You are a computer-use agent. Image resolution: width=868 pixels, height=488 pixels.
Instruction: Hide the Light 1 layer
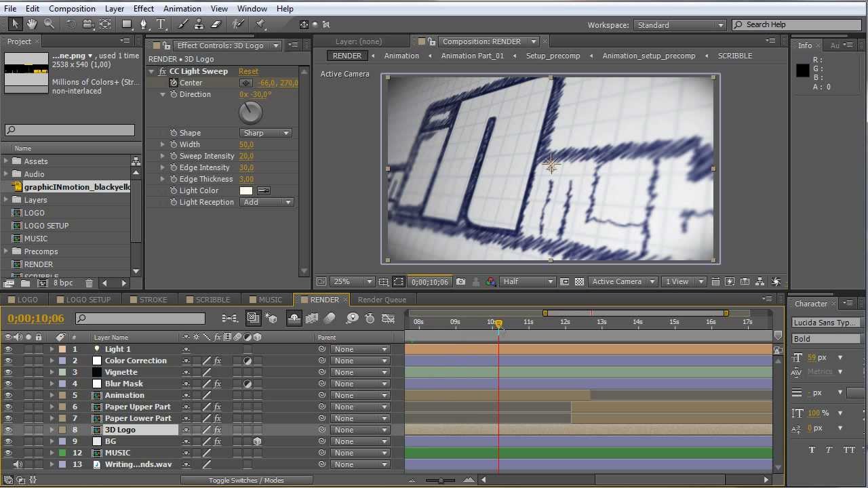click(x=8, y=349)
